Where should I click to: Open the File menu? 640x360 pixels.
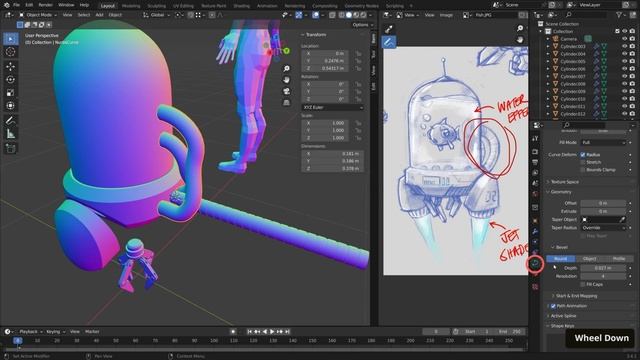pyautogui.click(x=16, y=5)
